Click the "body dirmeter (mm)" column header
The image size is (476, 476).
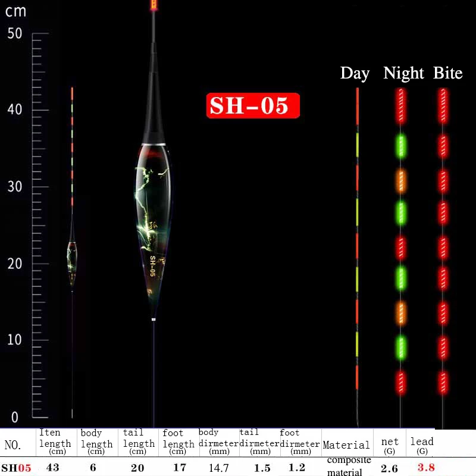click(218, 442)
